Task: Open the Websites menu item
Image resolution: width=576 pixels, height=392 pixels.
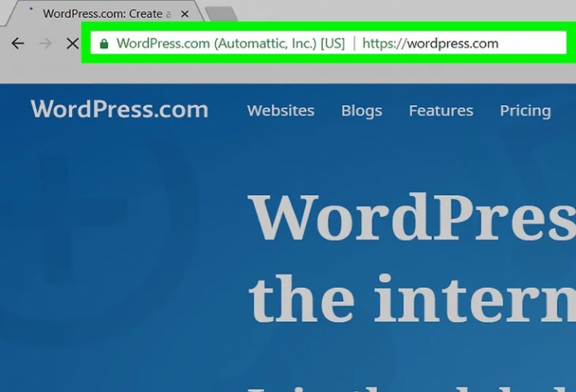Action: point(281,110)
